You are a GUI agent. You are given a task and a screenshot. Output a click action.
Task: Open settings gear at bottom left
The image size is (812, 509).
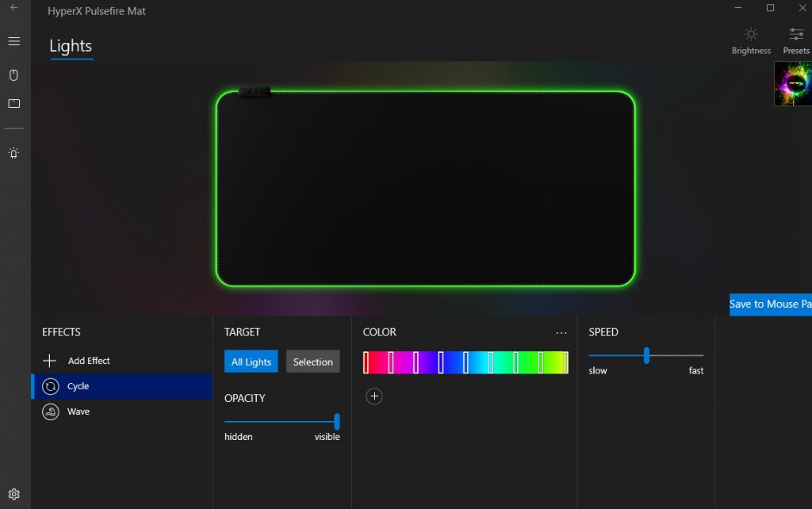13,494
